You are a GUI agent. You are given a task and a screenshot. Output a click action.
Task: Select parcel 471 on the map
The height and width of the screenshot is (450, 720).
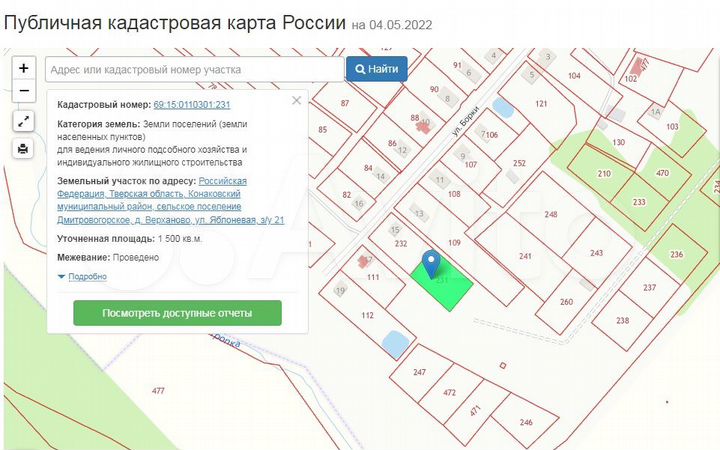(x=475, y=410)
